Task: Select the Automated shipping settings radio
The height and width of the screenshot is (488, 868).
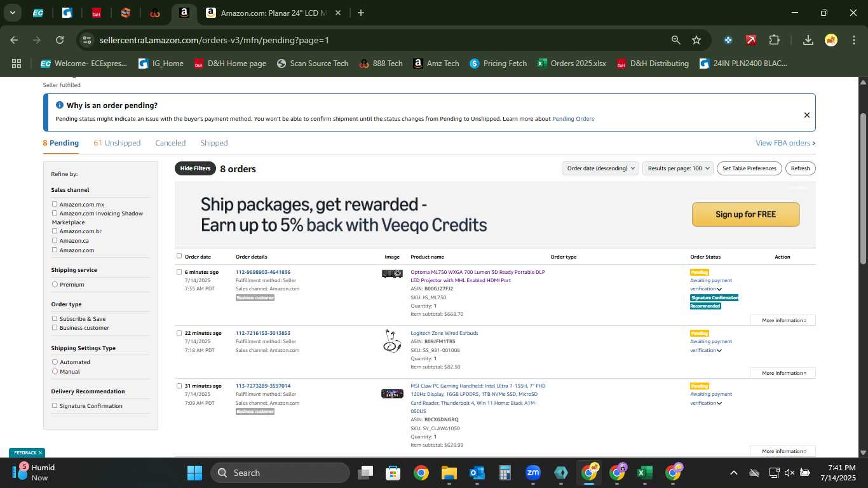Action: click(55, 362)
